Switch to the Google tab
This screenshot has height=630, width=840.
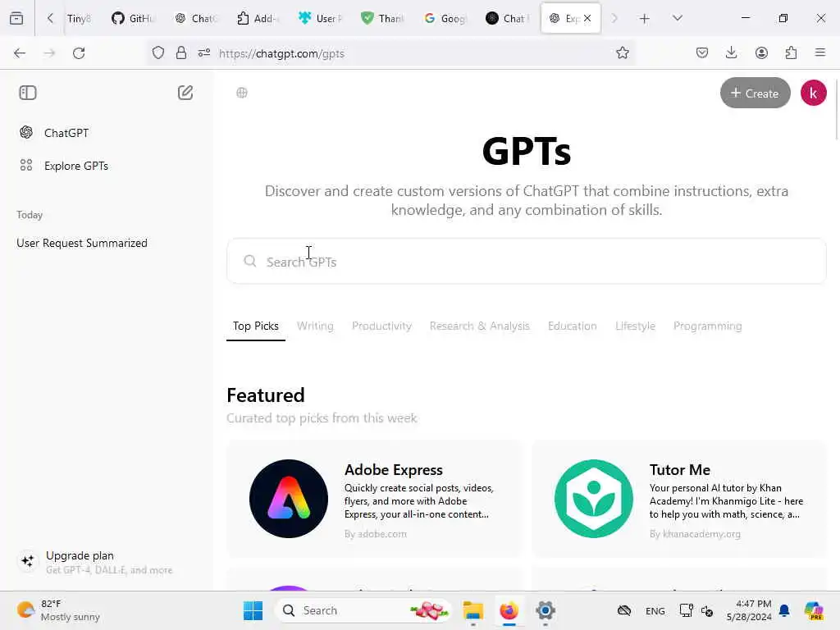(445, 19)
